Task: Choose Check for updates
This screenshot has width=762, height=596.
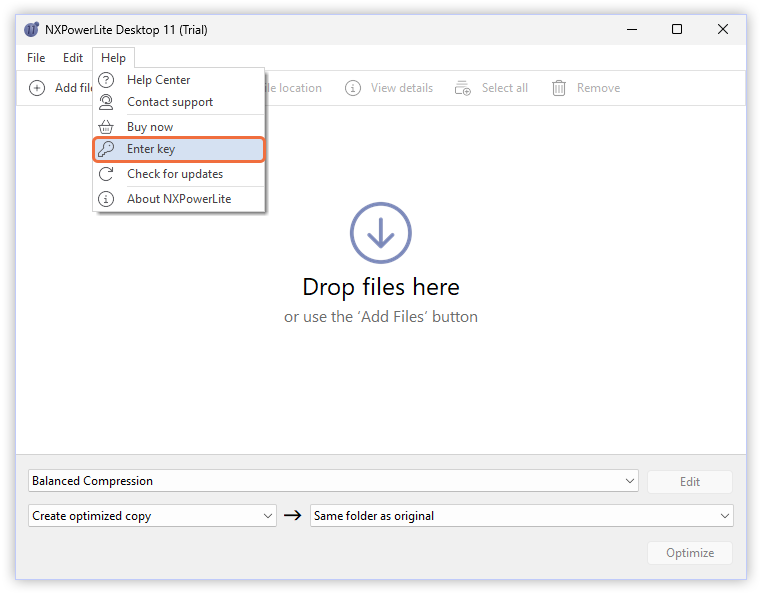Action: 179,174
